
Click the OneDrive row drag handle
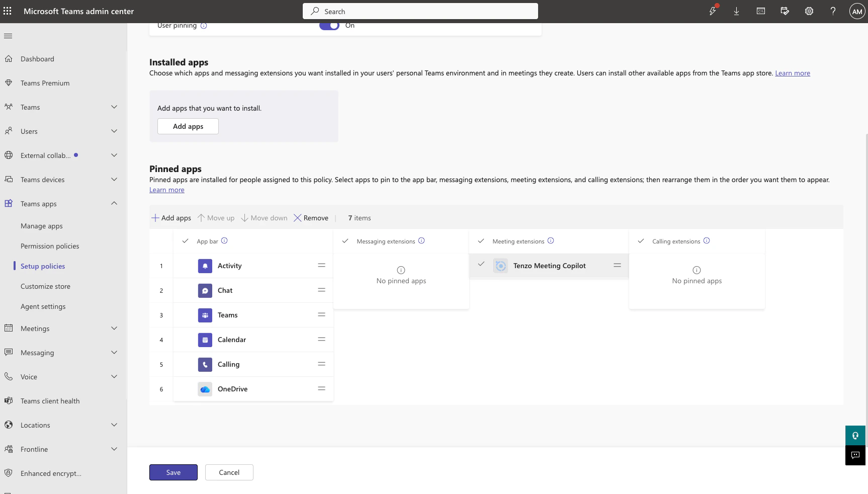point(321,388)
